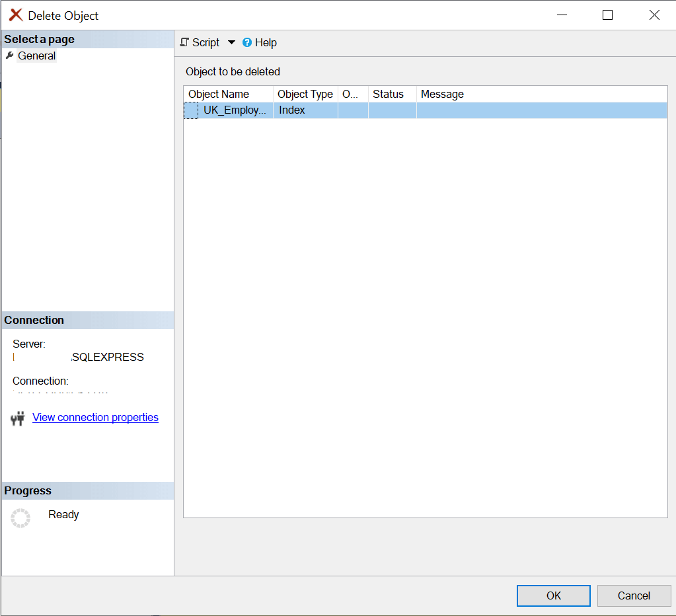Close the Delete Object window
Viewport: 676px width, 616px height.
[654, 15]
